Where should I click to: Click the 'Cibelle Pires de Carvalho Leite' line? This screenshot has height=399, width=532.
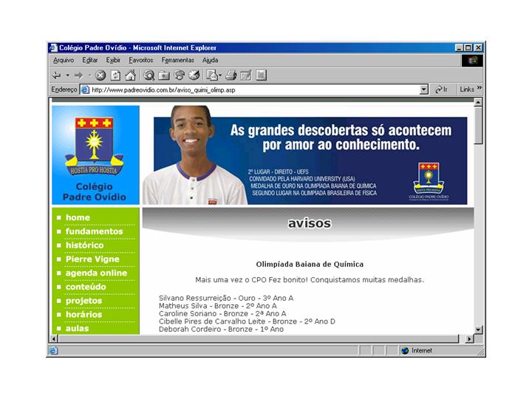click(247, 321)
